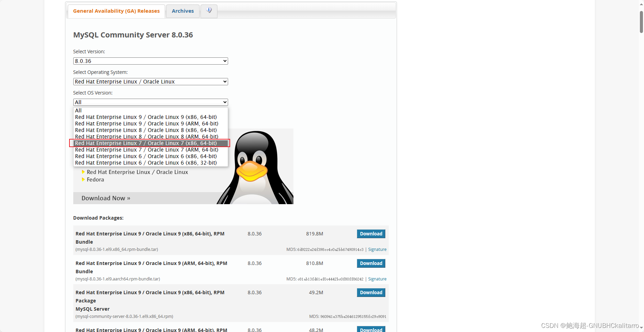Click the Fedora banner list item
644x332 pixels.
(95, 180)
